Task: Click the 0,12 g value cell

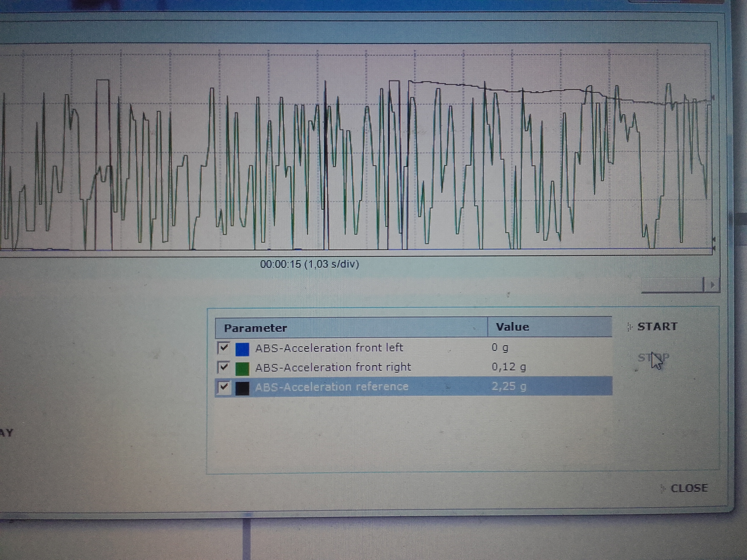Action: [509, 367]
